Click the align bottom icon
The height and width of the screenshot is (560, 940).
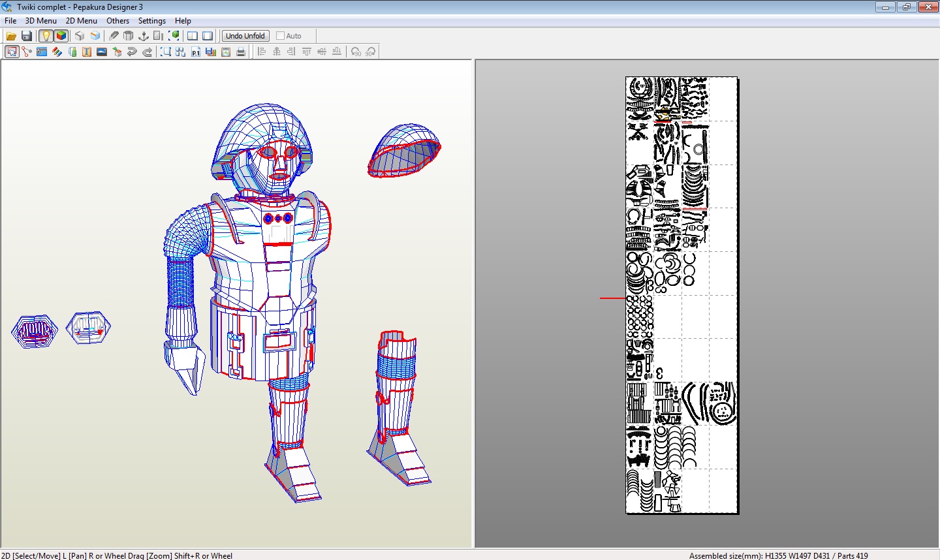click(x=337, y=52)
